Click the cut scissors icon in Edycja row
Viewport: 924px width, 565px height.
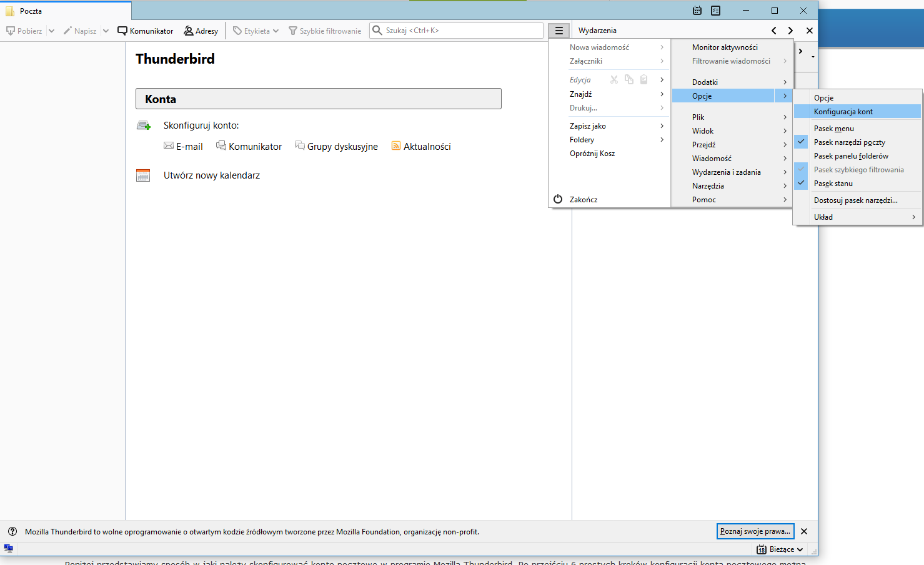coord(614,79)
